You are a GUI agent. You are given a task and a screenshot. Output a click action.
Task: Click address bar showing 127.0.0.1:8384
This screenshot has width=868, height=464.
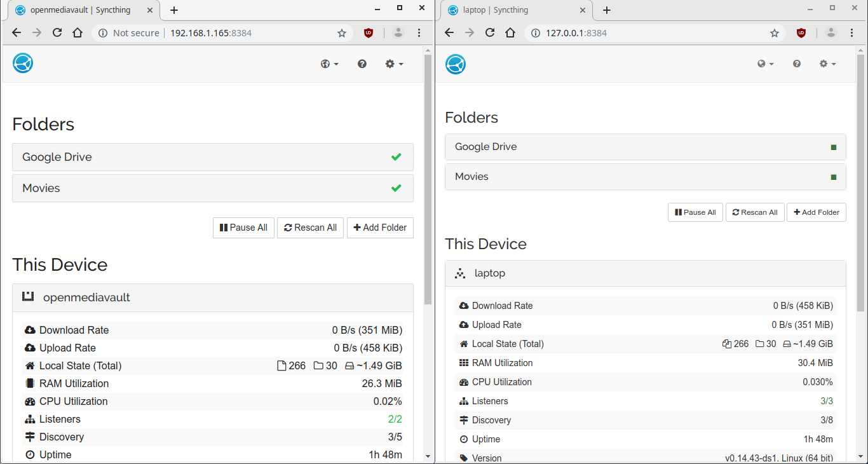pos(654,33)
